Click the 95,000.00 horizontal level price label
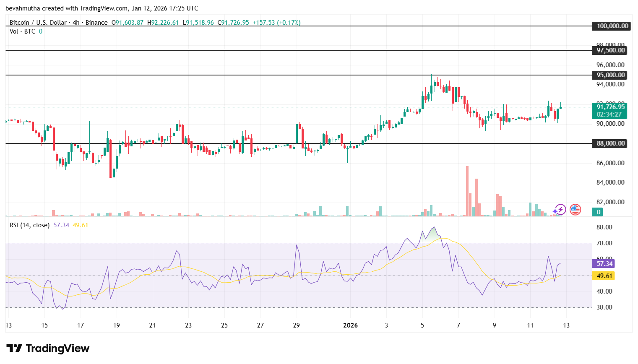This screenshot has width=638, height=364. 609,75
